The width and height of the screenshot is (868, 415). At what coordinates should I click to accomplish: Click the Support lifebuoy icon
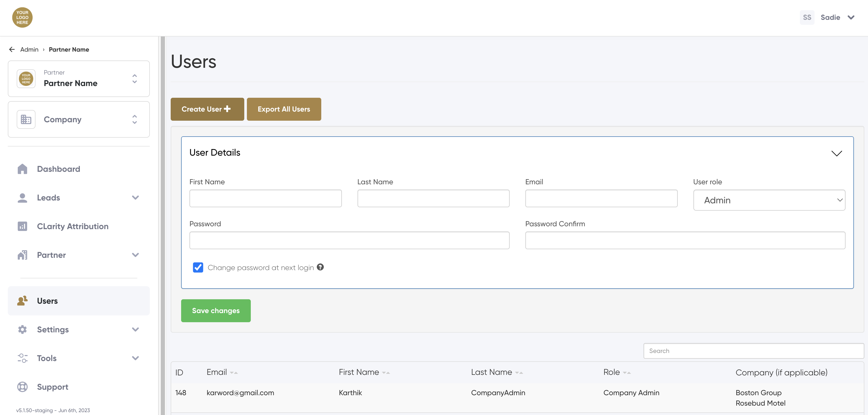click(x=22, y=387)
